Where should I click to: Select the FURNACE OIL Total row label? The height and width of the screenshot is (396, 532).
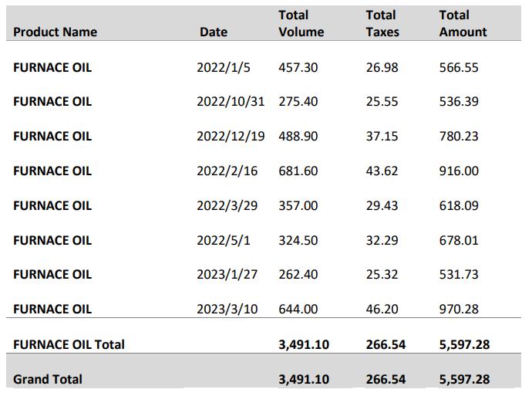pyautogui.click(x=69, y=345)
